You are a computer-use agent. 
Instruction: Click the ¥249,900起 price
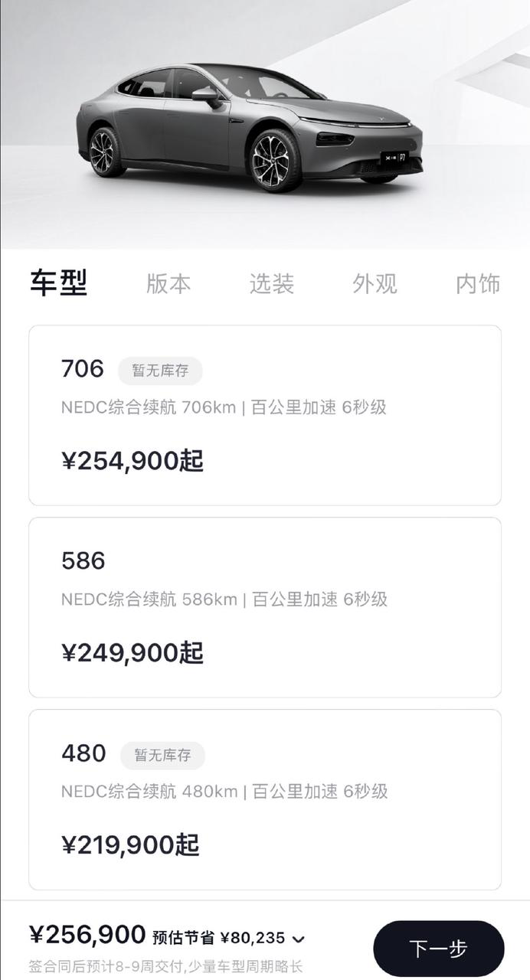(132, 653)
